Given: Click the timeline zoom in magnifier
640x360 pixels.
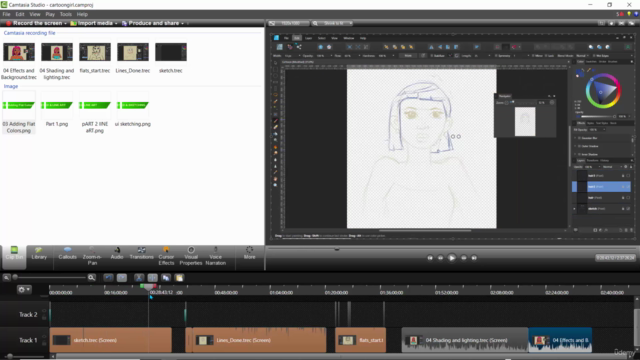Looking at the screenshot, I should tap(91, 278).
